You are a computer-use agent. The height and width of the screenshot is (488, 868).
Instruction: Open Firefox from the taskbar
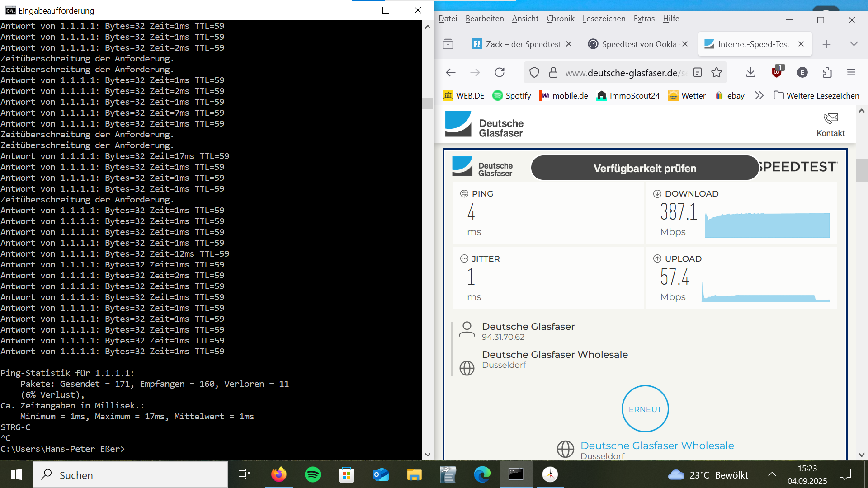[279, 474]
